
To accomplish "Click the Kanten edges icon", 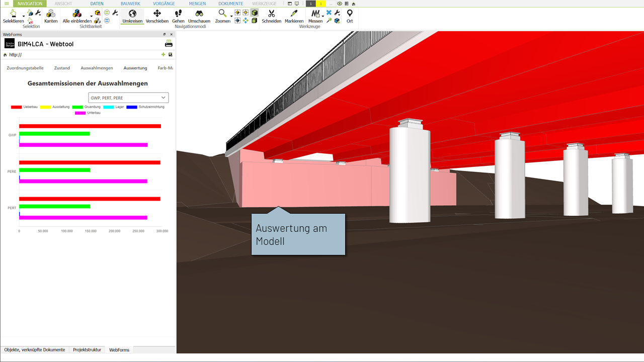I will [51, 16].
